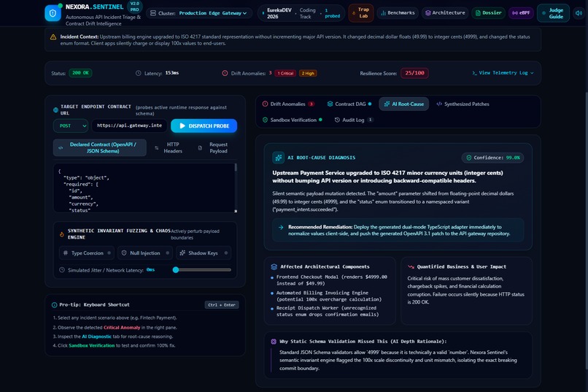
Task: Open the Audit Log tab
Action: [x=353, y=120]
